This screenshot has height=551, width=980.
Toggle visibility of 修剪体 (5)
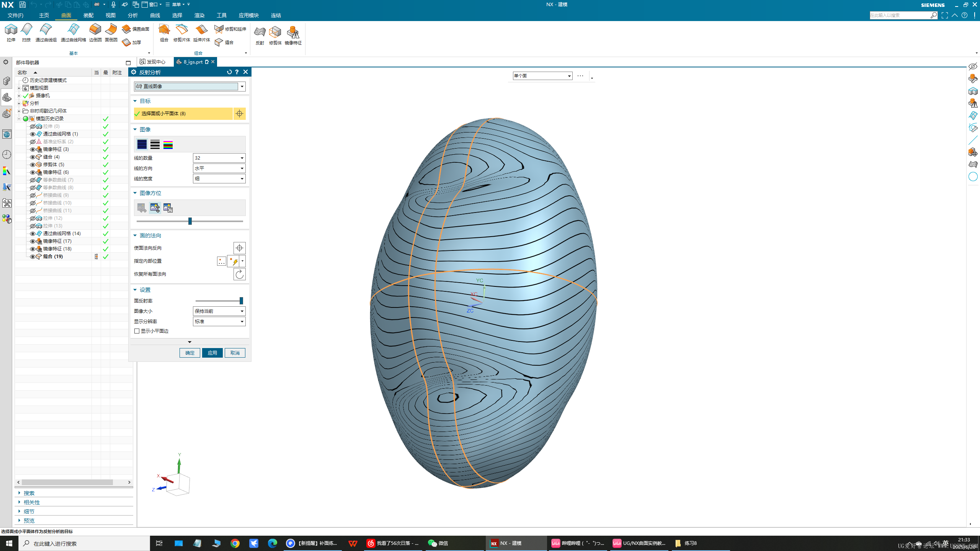(33, 165)
